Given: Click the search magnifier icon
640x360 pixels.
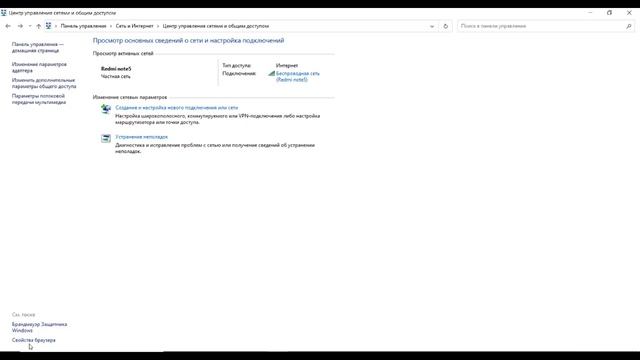Looking at the screenshot, I should point(629,26).
